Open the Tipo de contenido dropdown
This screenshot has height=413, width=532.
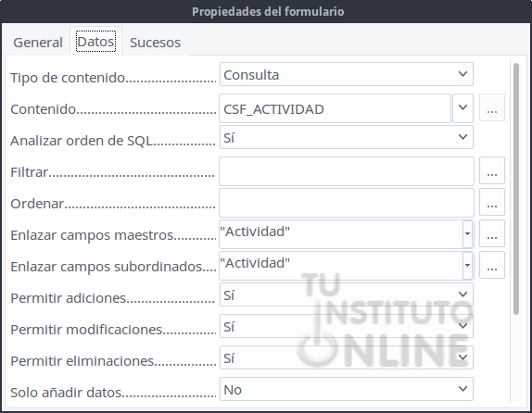347,74
